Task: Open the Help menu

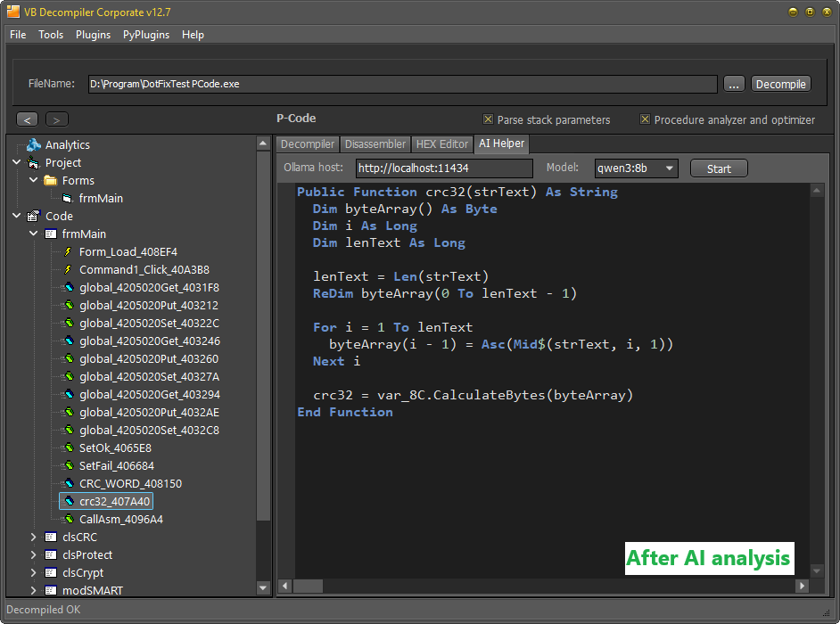Action: click(x=193, y=35)
